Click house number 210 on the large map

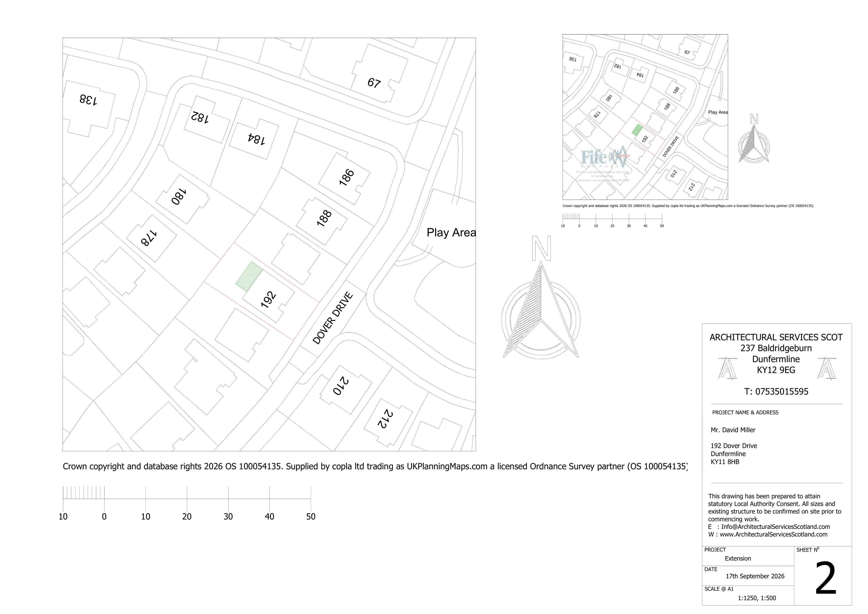[341, 385]
